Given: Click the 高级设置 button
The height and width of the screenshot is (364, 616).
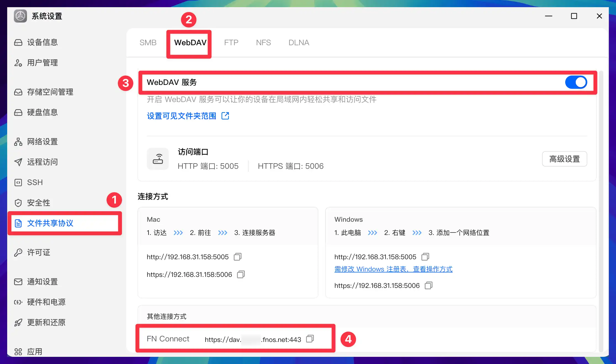Looking at the screenshot, I should pos(564,159).
